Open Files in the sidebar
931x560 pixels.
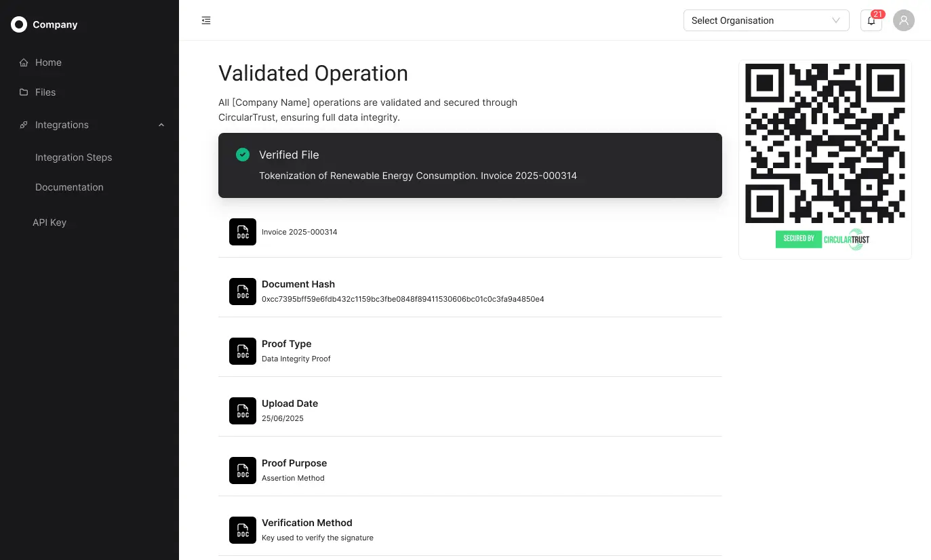45,92
